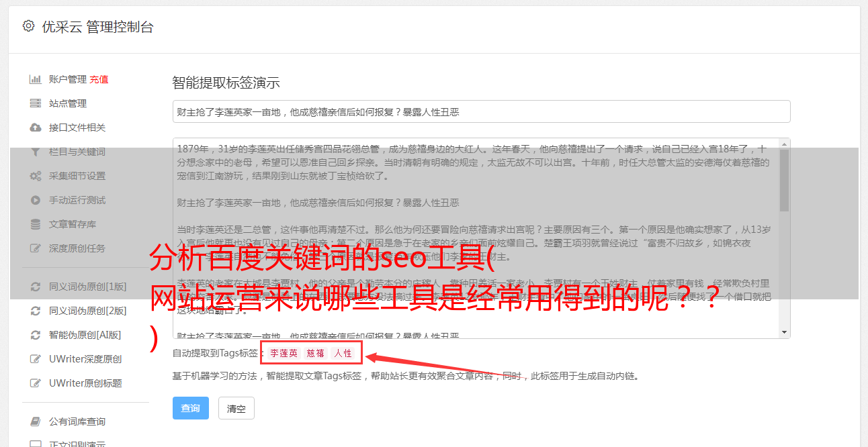The image size is (868, 447).
Task: Click the server icon next to 站点管理
Action: pyautogui.click(x=35, y=103)
